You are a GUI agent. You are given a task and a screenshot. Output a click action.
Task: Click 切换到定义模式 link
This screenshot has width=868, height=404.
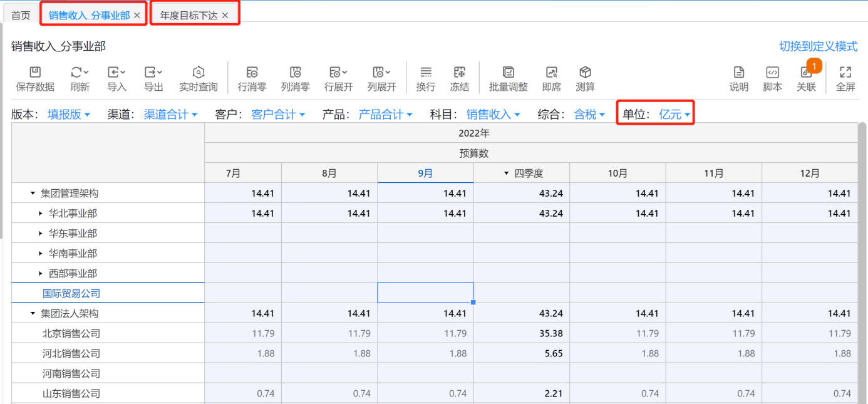[818, 46]
